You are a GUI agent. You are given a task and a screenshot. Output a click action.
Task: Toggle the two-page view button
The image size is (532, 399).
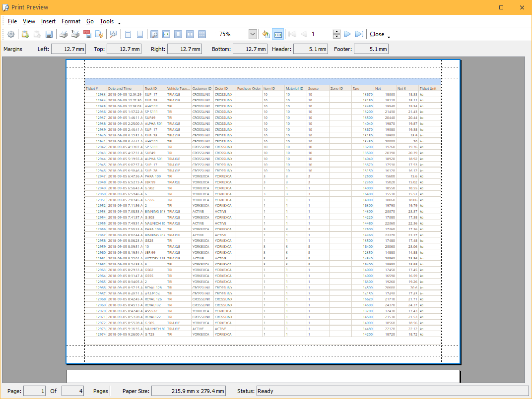(190, 34)
